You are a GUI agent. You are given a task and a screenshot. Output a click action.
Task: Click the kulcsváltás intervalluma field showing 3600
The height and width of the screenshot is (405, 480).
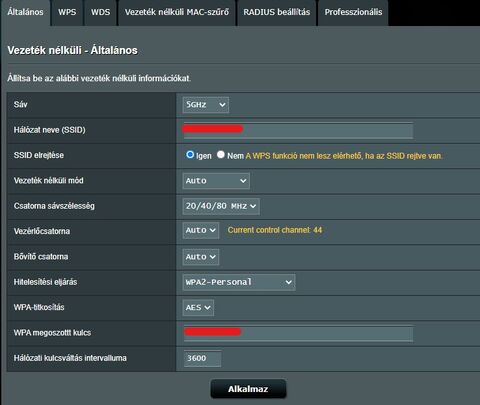tap(202, 358)
